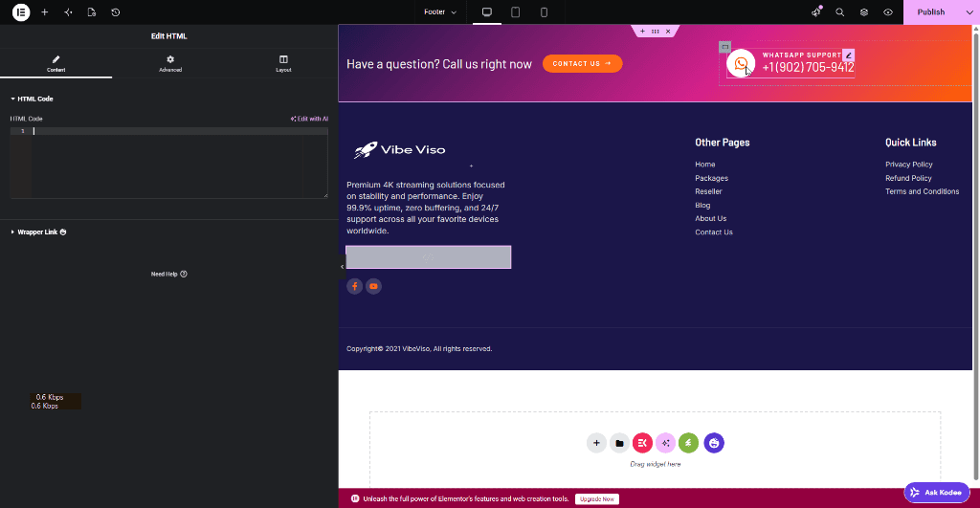This screenshot has height=508, width=980.
Task: Click the phone number +1(902) 705-9412
Action: [x=808, y=68]
